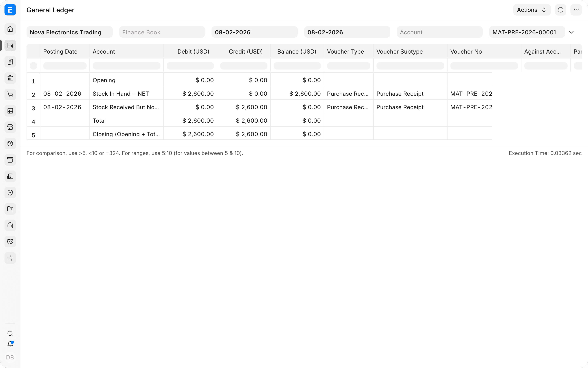Open the storefront (Selling) sidebar icon
Image resolution: width=588 pixels, height=368 pixels.
tap(10, 127)
